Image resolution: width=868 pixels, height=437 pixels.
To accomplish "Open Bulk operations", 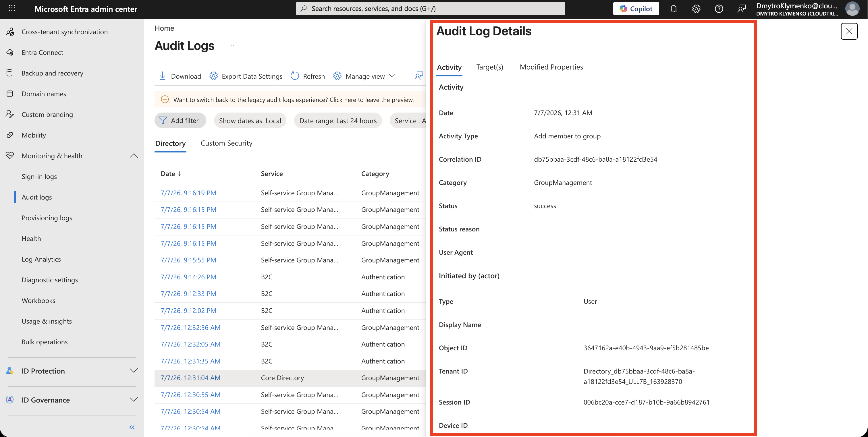I will (45, 342).
